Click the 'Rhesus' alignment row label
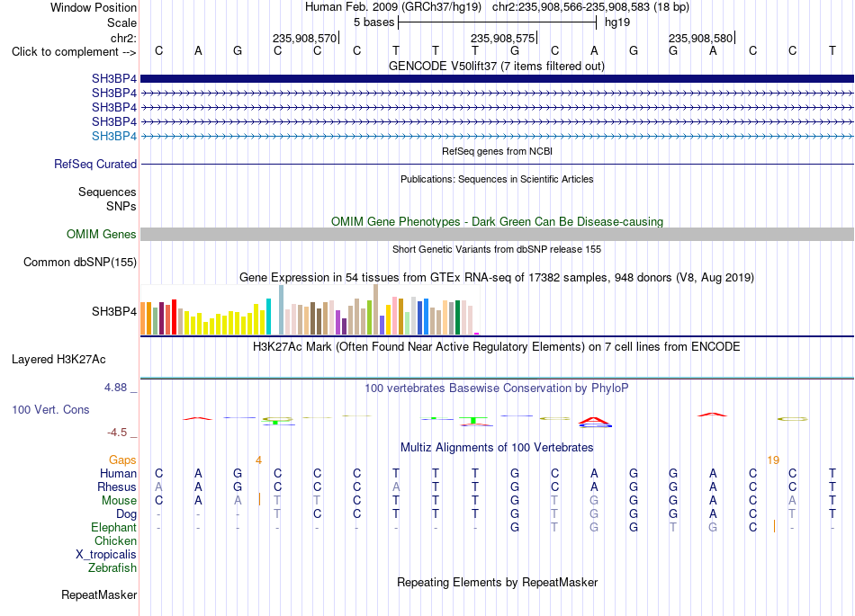Screen dimensions: 855x616 [117, 487]
